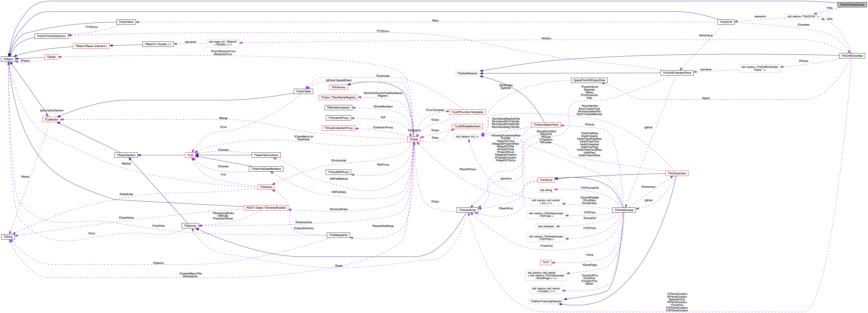This screenshot has width=868, height=313.
Task: Click the TBuffer class node
Action: (x=51, y=57)
